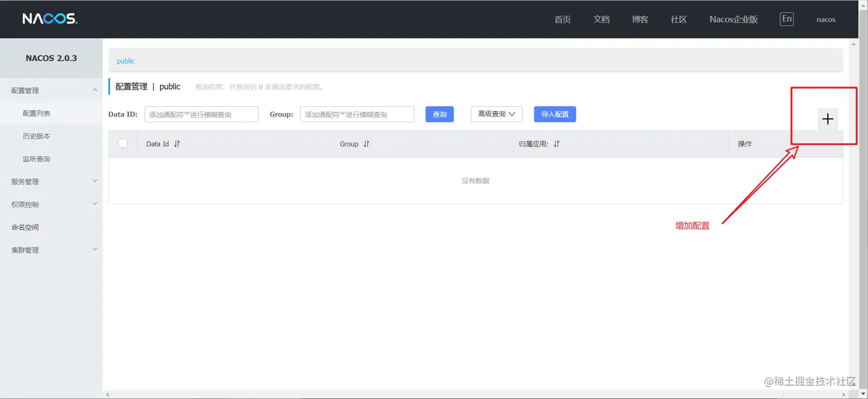
Task: Open 文档 in top navigation
Action: pyautogui.click(x=601, y=20)
